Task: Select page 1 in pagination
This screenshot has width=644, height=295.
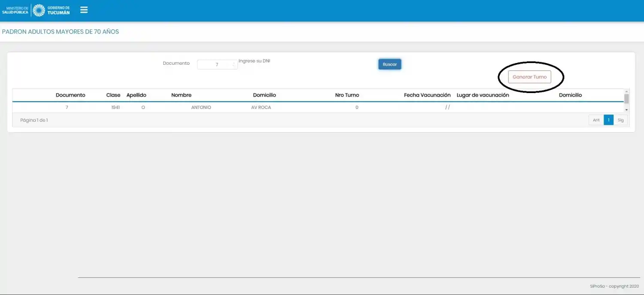Action: coord(608,120)
